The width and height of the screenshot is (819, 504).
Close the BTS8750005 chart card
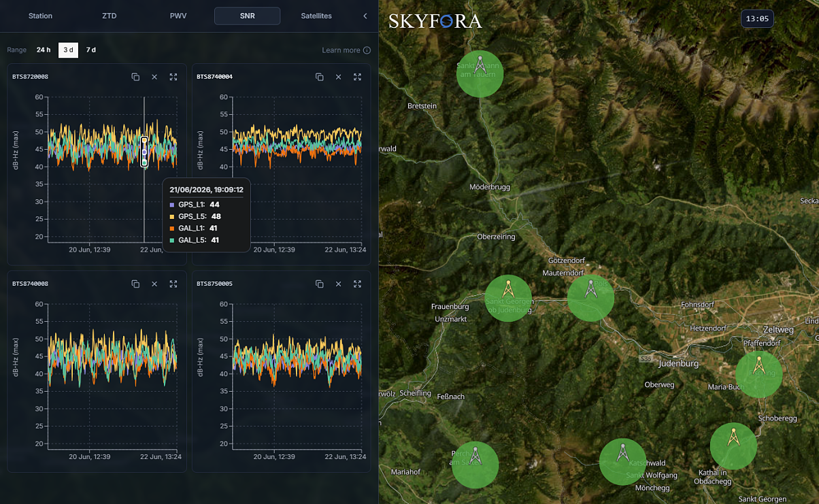339,284
